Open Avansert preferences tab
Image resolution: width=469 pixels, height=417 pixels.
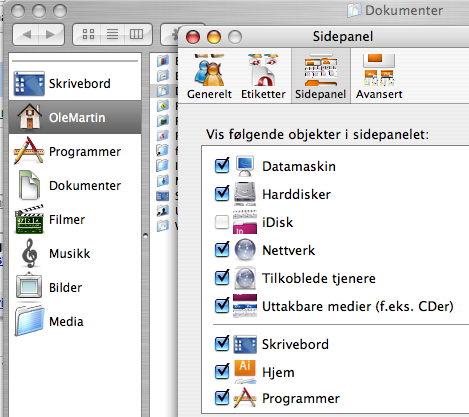[379, 77]
